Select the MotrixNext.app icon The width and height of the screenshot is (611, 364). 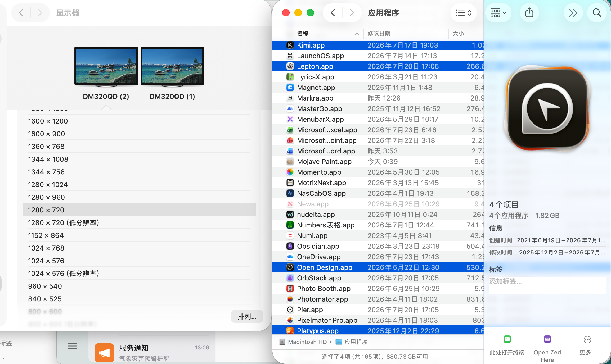coord(290,183)
